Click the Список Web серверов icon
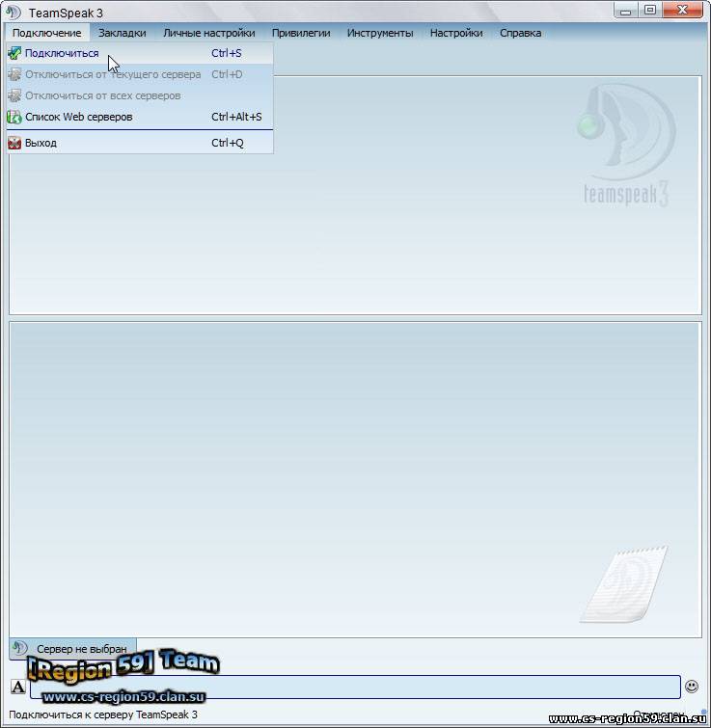The image size is (711, 728). pyautogui.click(x=14, y=117)
